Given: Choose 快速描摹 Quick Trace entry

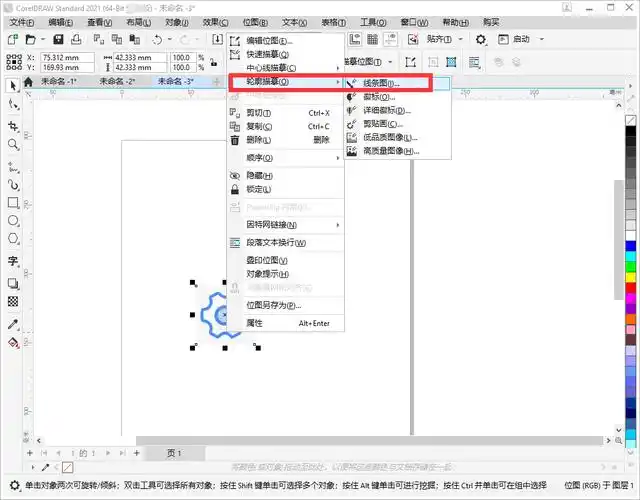Looking at the screenshot, I should pos(286,54).
